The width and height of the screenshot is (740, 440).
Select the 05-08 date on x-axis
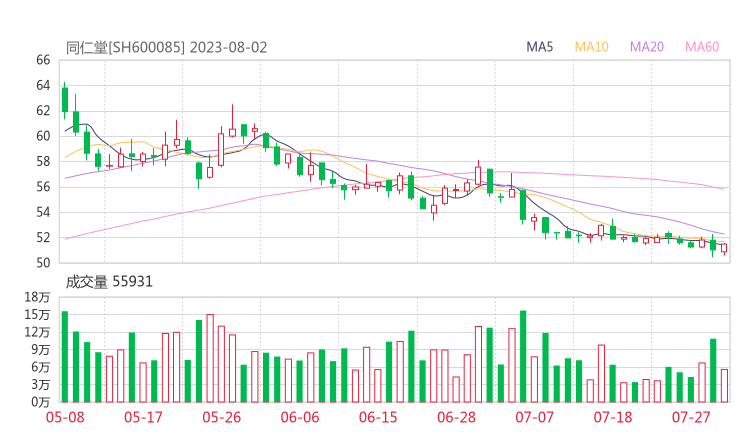[64, 417]
